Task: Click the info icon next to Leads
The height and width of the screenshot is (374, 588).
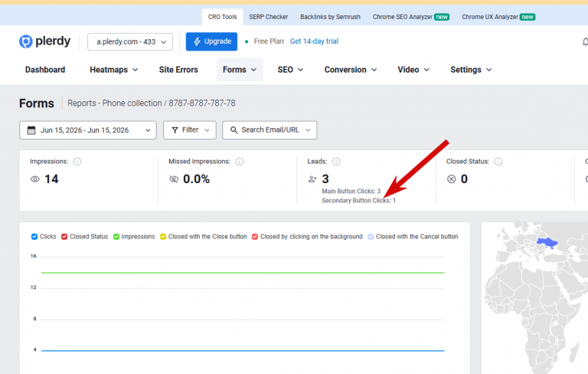Action: pos(336,162)
